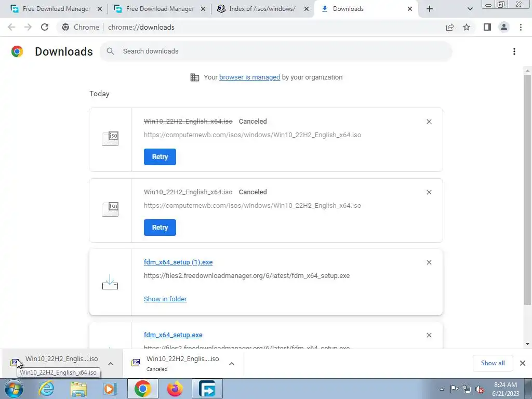This screenshot has width=532, height=399.
Task: Expand options for canceled Win10 ISO shelf item
Action: pyautogui.click(x=232, y=363)
